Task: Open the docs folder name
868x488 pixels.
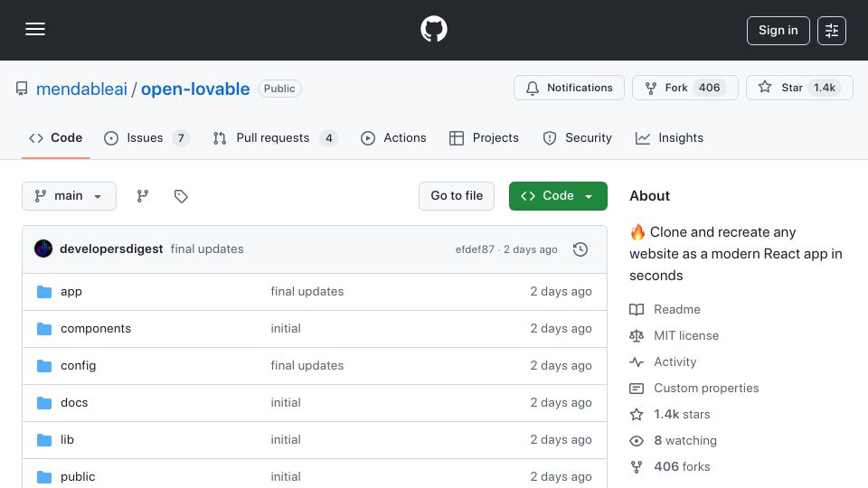Action: point(74,403)
